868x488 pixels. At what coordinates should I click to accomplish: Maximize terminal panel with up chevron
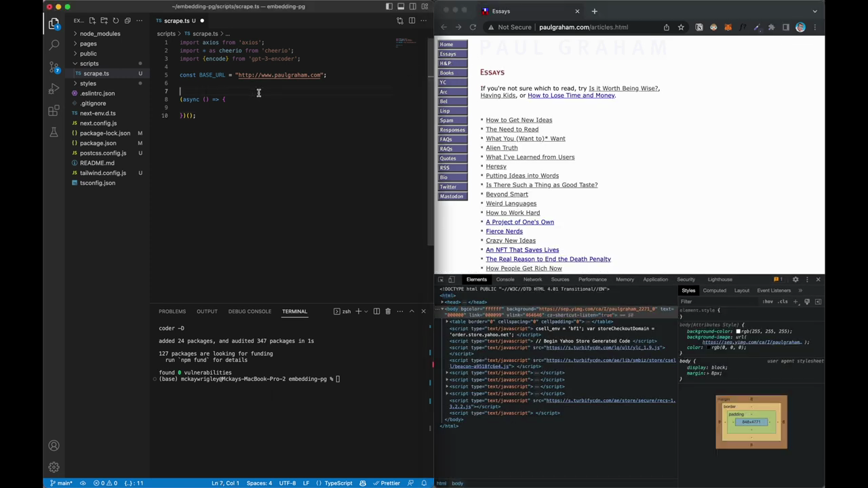[412, 311]
